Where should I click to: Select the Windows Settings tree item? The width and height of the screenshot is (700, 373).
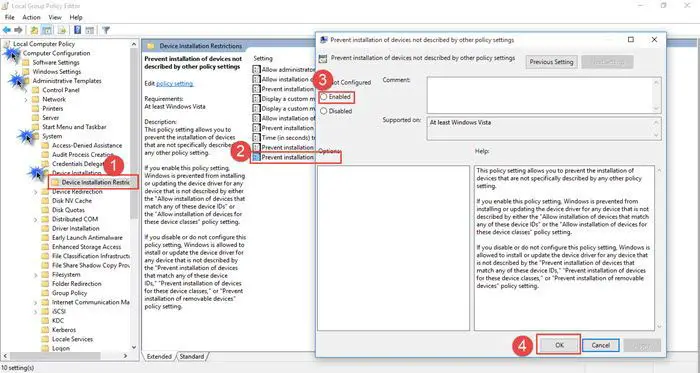[x=57, y=71]
